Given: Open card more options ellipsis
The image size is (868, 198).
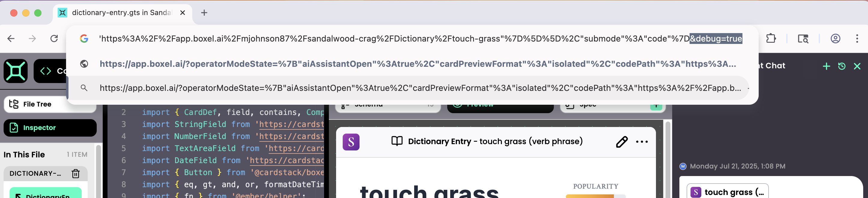Looking at the screenshot, I should 642,142.
